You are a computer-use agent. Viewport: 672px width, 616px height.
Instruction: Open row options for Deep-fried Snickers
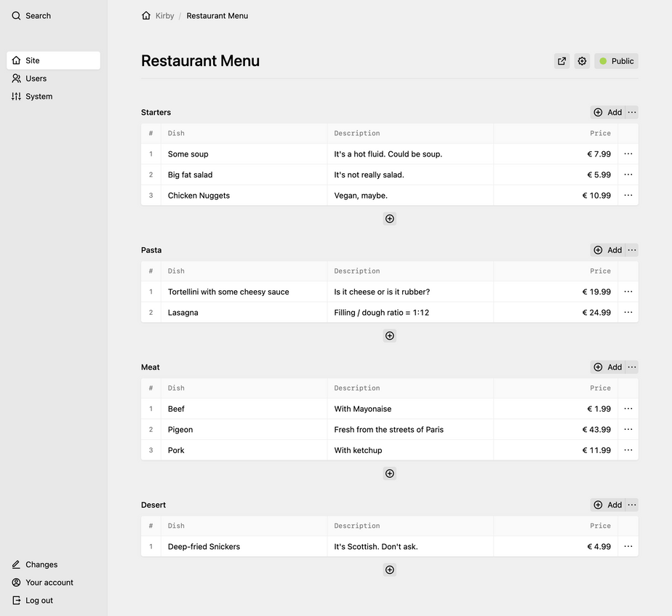coord(628,547)
